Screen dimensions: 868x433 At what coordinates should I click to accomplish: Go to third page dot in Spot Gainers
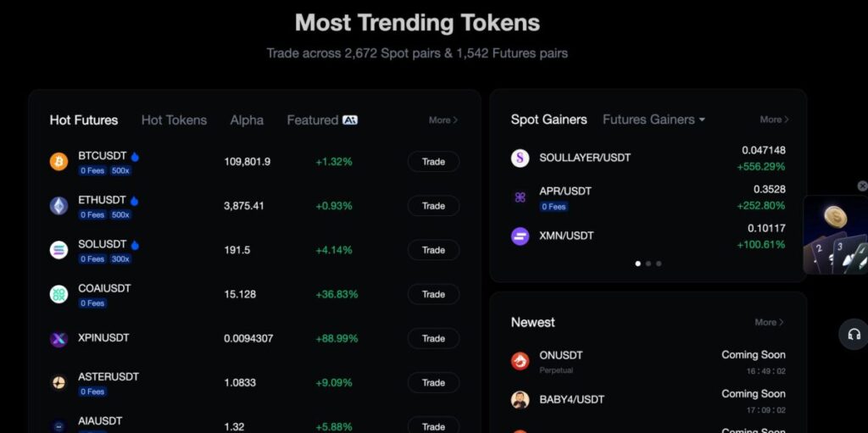[659, 264]
